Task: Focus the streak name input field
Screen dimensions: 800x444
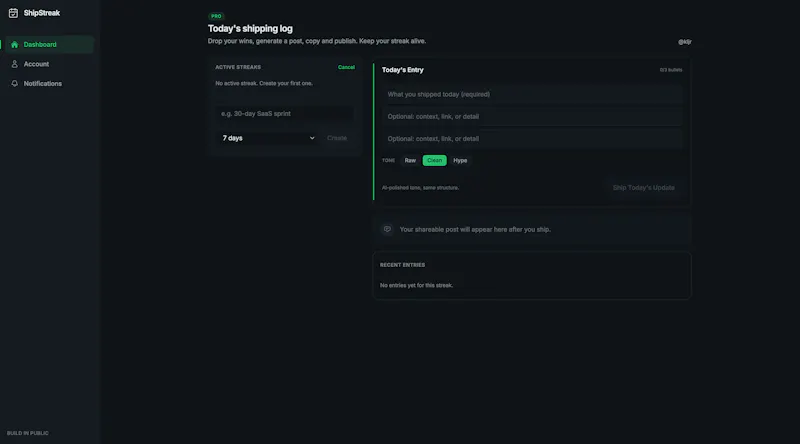Action: [x=285, y=113]
